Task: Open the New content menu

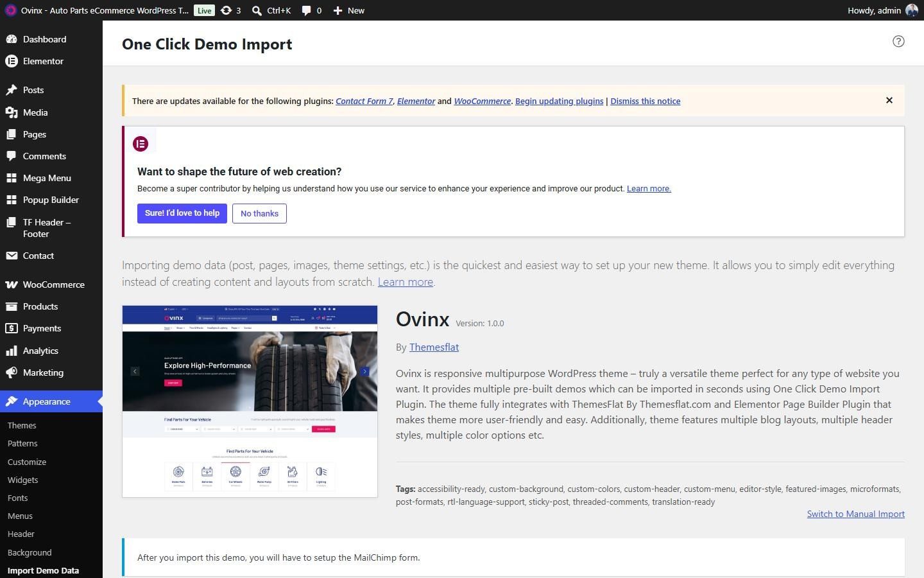Action: click(349, 10)
